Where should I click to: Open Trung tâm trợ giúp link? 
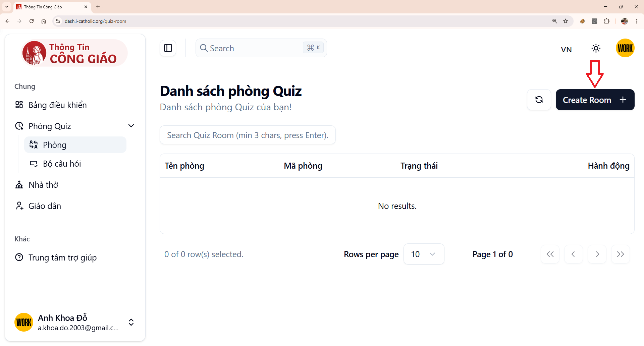62,257
